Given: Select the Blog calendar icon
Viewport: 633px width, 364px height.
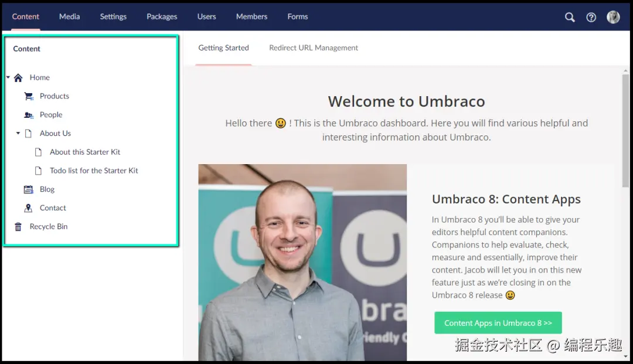Looking at the screenshot, I should click(28, 189).
